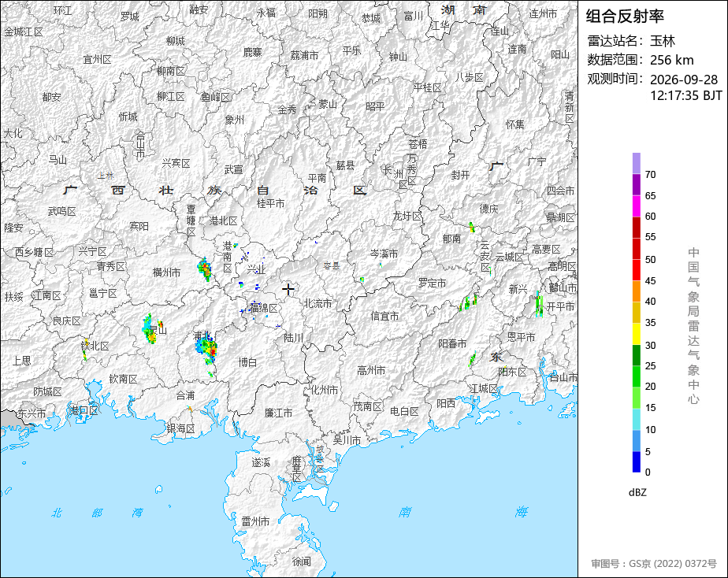
Task: Click the 北流市 map label
Action: tap(318, 303)
